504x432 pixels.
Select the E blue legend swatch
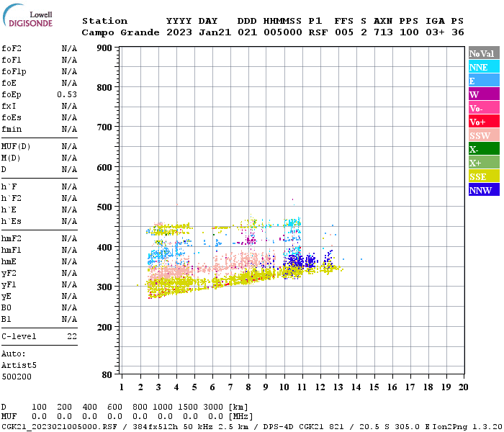tap(484, 81)
